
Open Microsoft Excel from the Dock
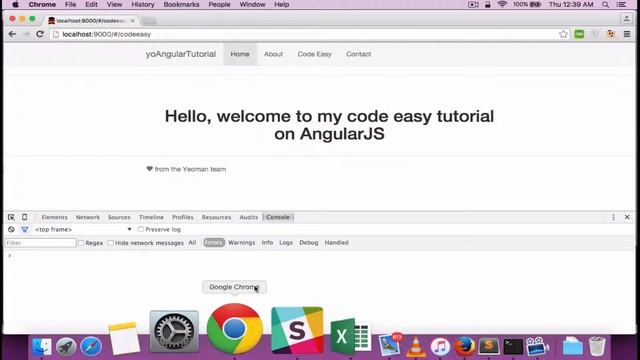[x=350, y=337]
